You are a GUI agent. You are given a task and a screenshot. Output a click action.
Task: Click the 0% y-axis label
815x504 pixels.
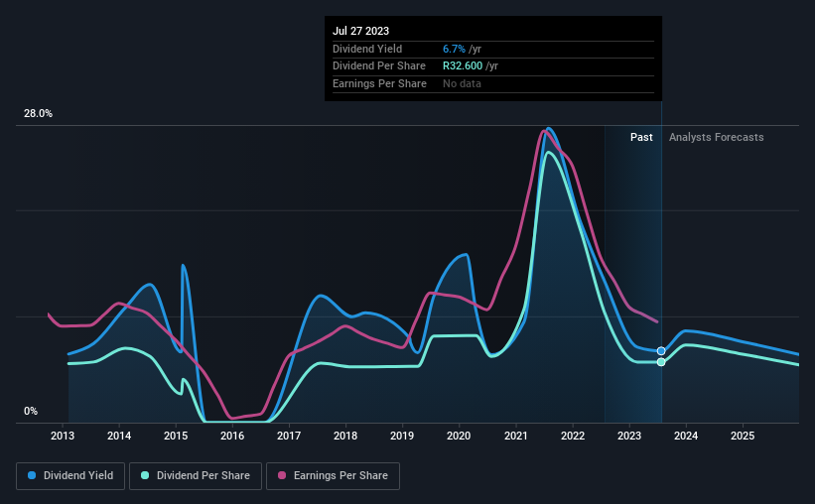31,411
